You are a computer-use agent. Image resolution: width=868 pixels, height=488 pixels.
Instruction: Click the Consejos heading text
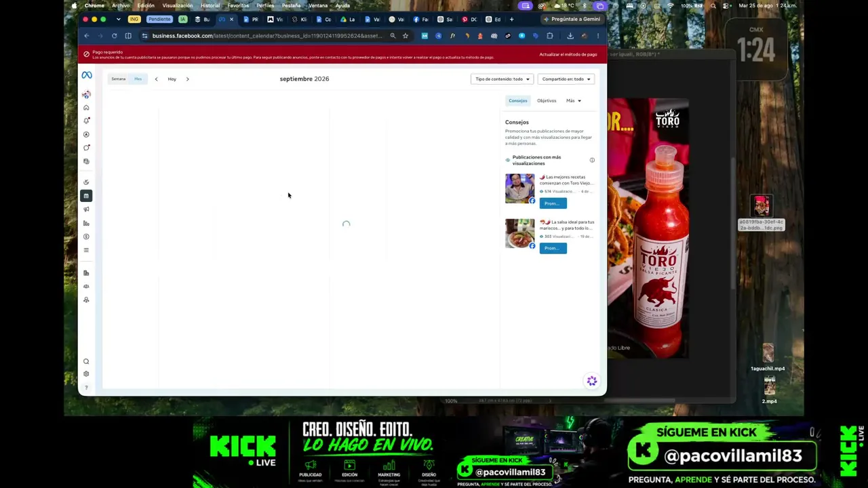click(517, 123)
